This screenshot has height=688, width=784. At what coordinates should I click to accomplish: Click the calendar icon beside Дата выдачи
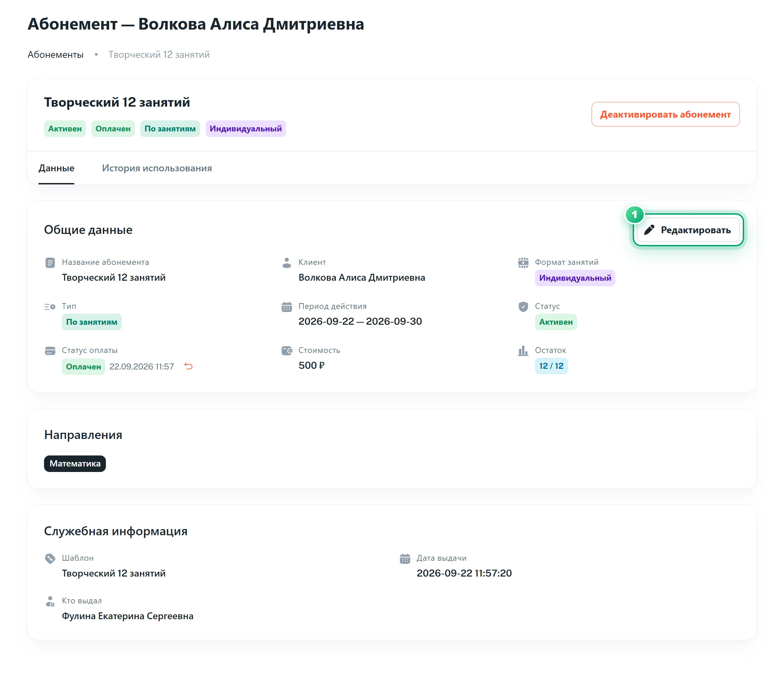405,558
